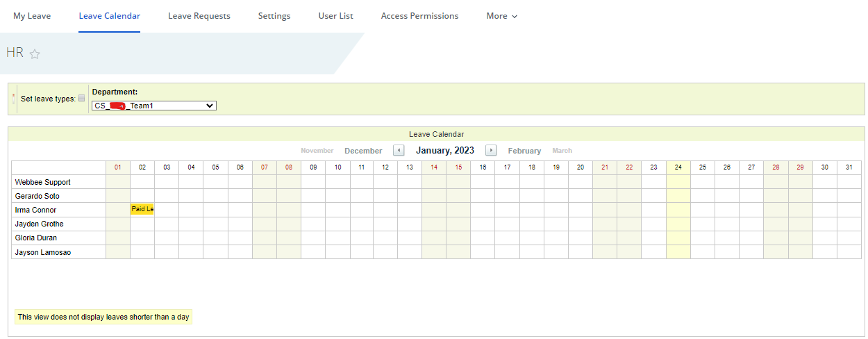Image resolution: width=868 pixels, height=339 pixels.
Task: Open the Settings tab
Action: [274, 16]
